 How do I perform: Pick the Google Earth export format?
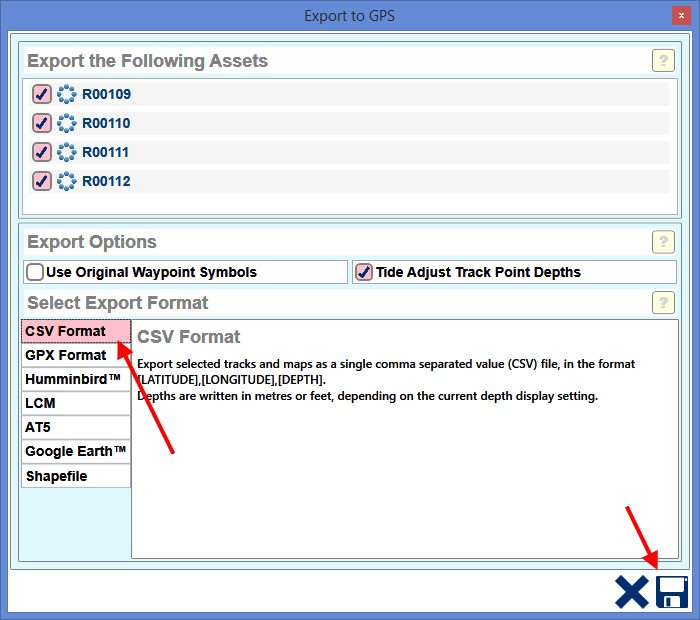pyautogui.click(x=76, y=451)
